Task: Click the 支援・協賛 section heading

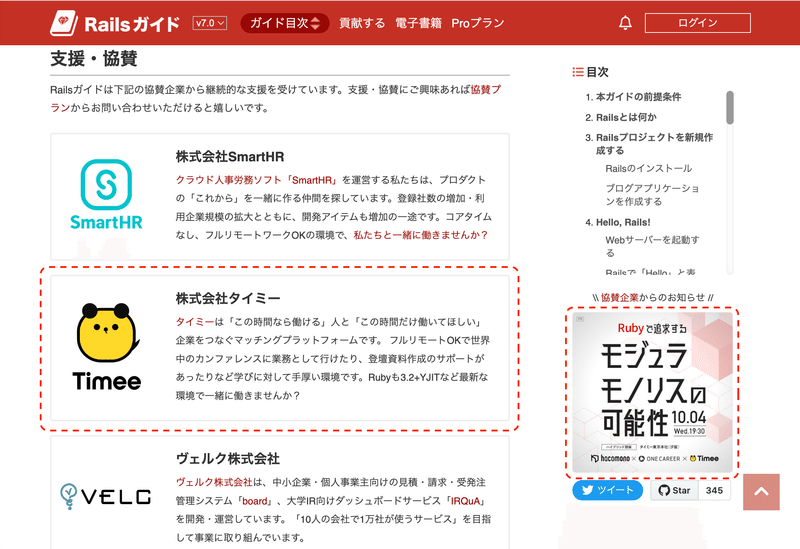Action: click(94, 59)
